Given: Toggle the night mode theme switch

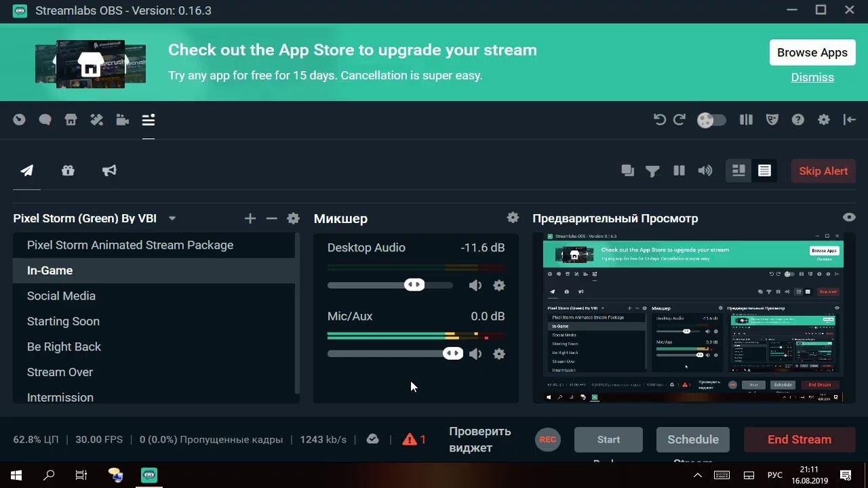Looking at the screenshot, I should click(x=711, y=120).
